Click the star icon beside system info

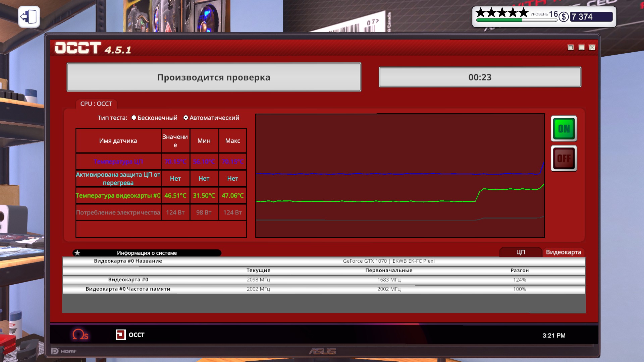click(77, 253)
